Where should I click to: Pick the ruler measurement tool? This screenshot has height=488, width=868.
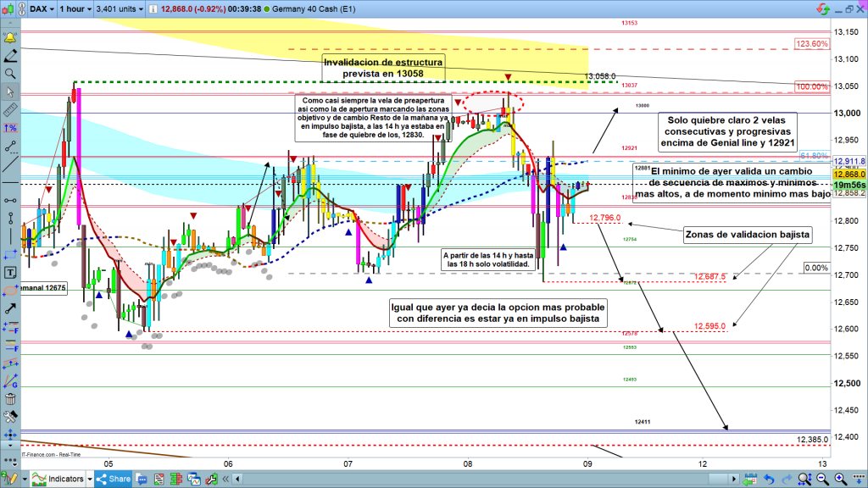point(10,110)
